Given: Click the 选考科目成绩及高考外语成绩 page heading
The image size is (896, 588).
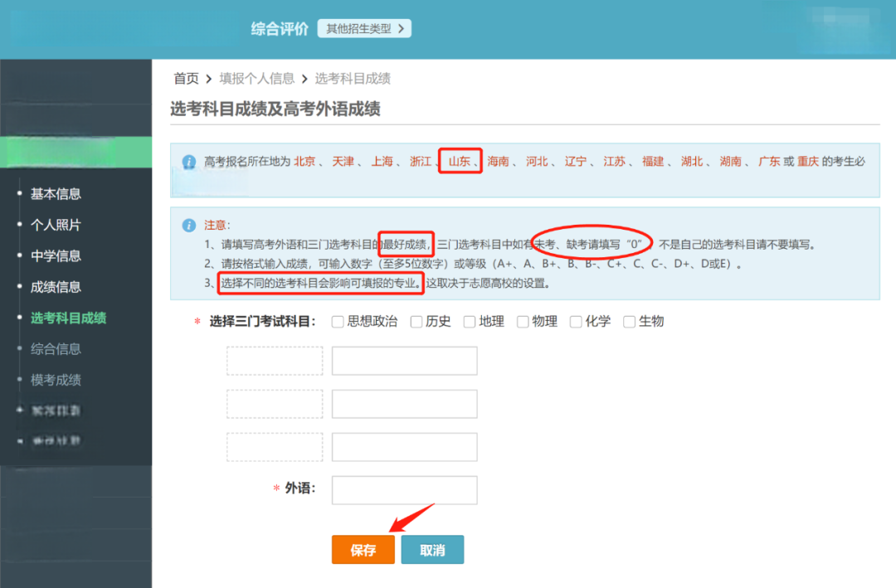Looking at the screenshot, I should click(275, 109).
